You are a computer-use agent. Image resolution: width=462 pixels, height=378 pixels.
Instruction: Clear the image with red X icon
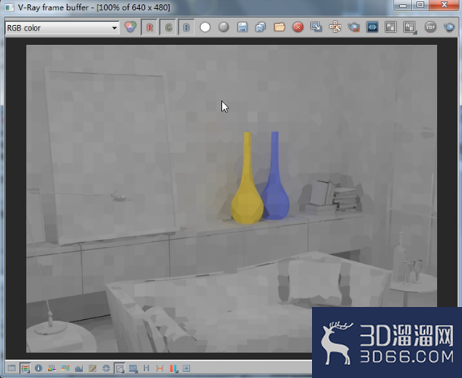pos(298,27)
